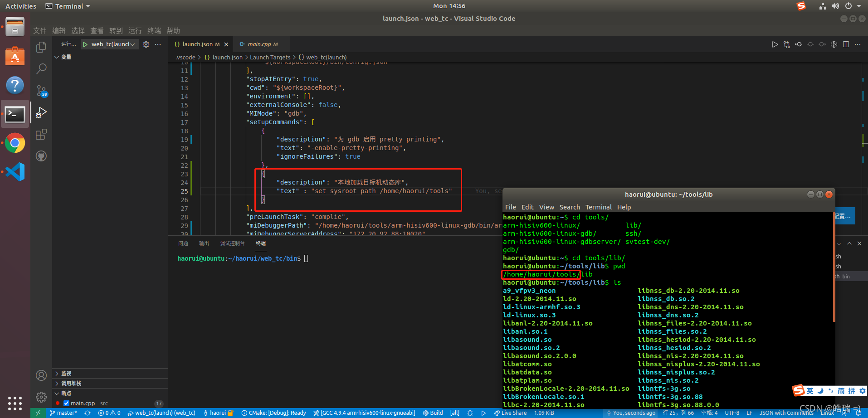Viewport: 868px width, 418px height.
Task: Start debugging with the green play button
Action: tap(85, 44)
